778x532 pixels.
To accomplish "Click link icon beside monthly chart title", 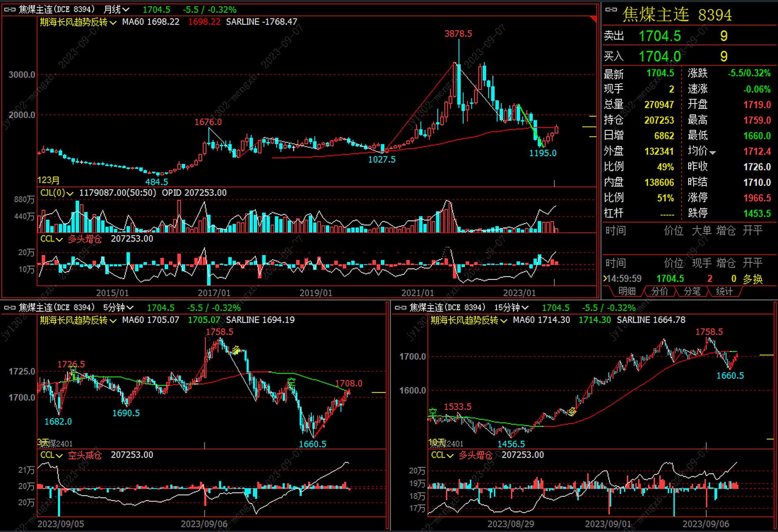I will 10,10.
